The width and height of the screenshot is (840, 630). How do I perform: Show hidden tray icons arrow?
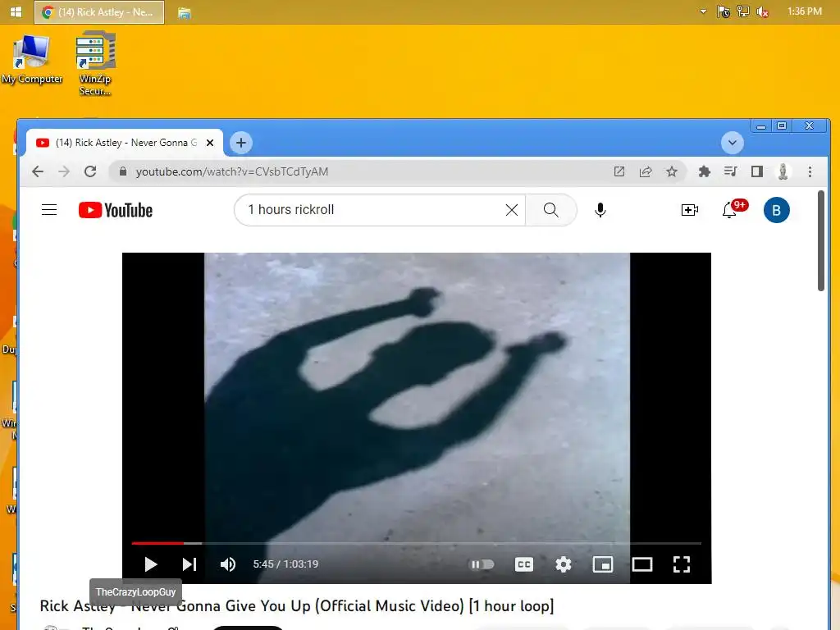703,11
